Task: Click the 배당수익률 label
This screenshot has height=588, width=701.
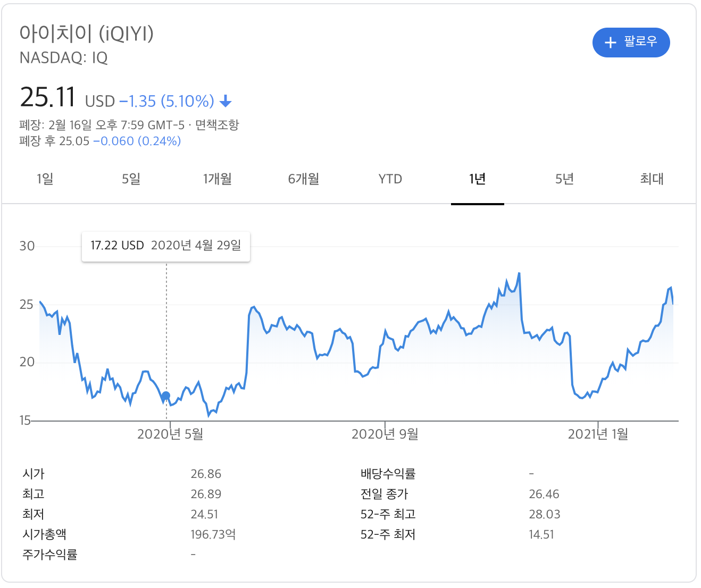Action: 388,474
